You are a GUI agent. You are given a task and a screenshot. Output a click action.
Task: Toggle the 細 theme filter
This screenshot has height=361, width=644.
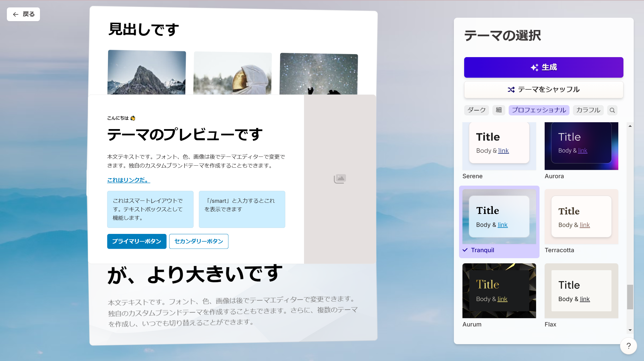tap(499, 110)
